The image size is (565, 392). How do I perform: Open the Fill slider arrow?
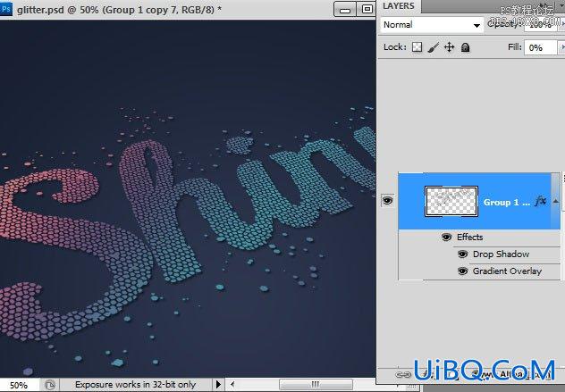[x=561, y=47]
